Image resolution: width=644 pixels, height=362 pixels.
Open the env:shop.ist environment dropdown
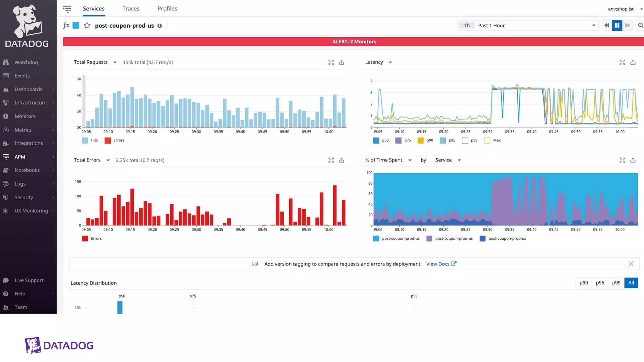[625, 9]
